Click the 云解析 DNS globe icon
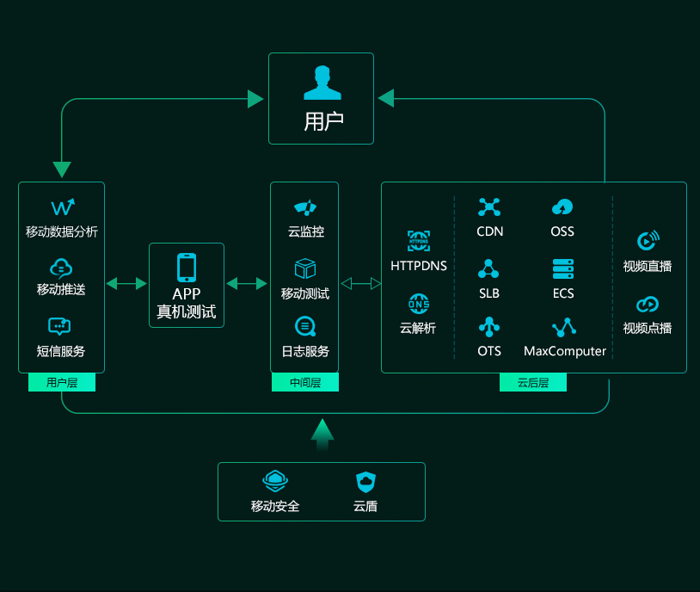The width and height of the screenshot is (700, 592). coord(419,304)
